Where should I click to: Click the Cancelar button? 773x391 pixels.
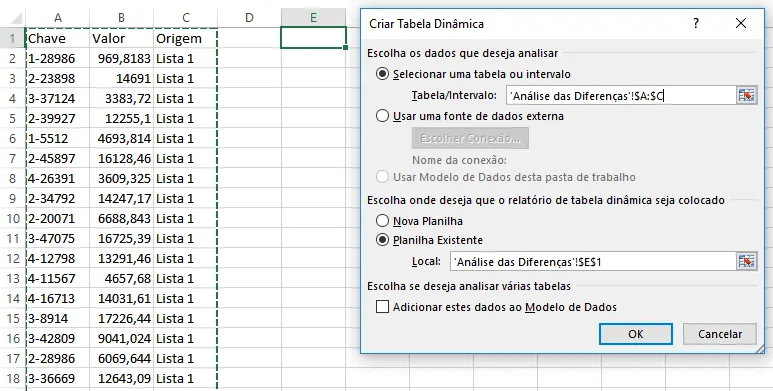[x=720, y=334]
